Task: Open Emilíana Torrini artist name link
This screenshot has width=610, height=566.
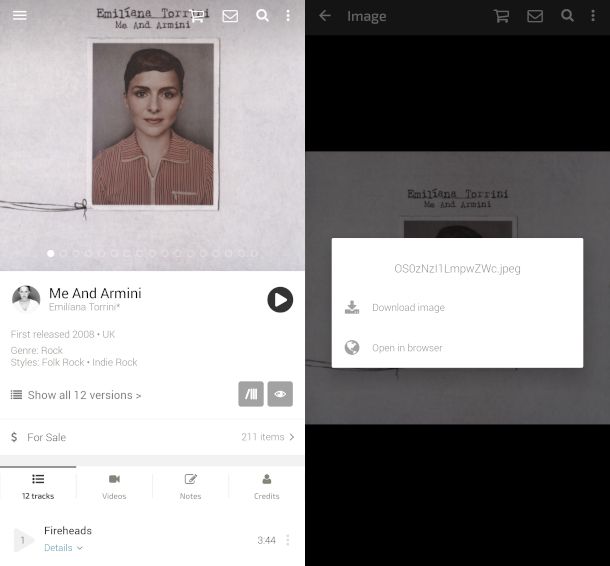Action: 84,307
